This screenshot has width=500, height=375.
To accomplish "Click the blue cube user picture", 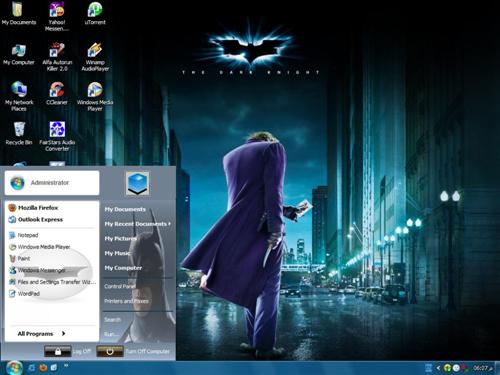I will point(137,183).
